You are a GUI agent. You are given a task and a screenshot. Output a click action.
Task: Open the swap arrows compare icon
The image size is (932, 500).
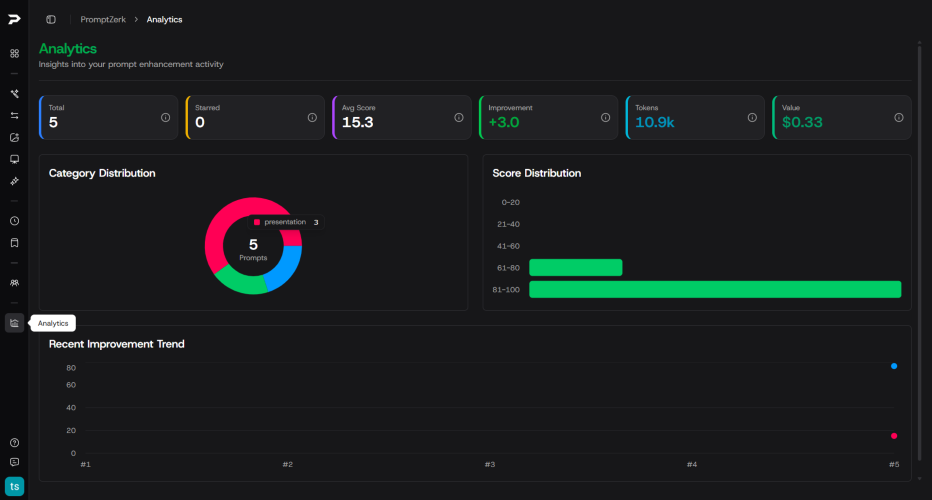[14, 115]
